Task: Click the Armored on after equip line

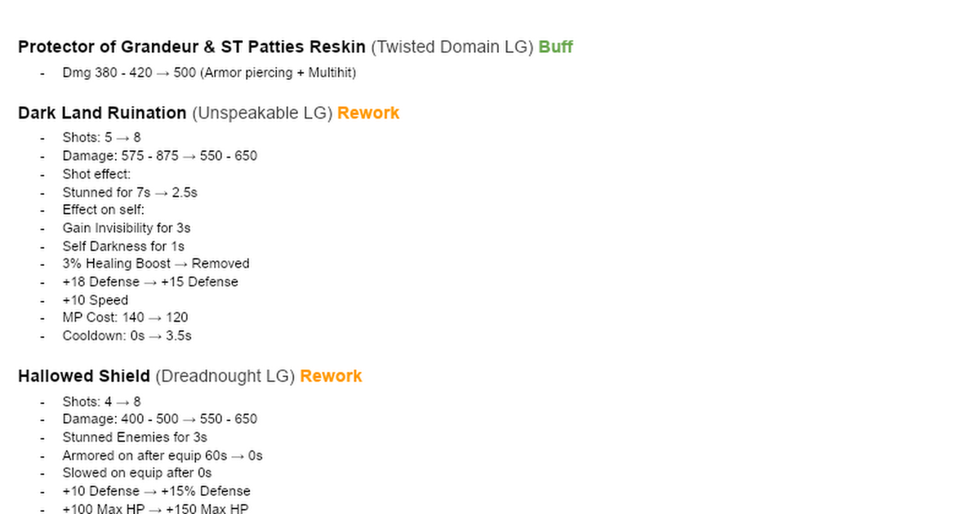Action: point(163,455)
